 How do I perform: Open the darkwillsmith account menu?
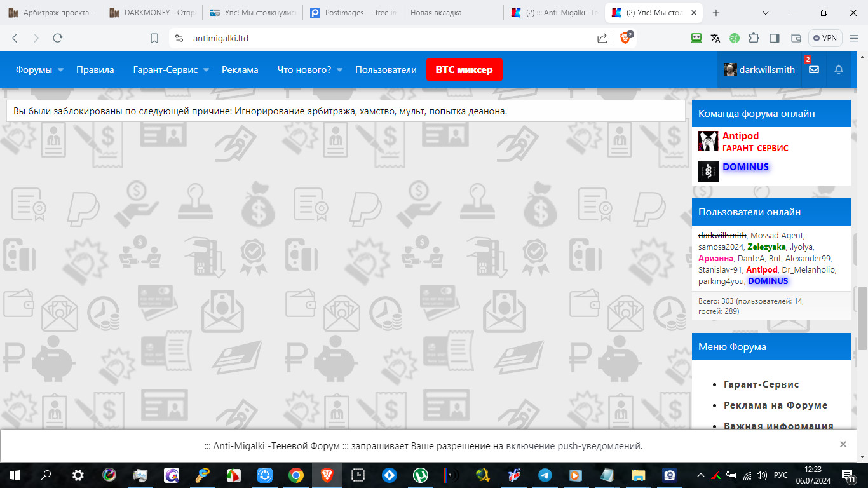tap(759, 70)
